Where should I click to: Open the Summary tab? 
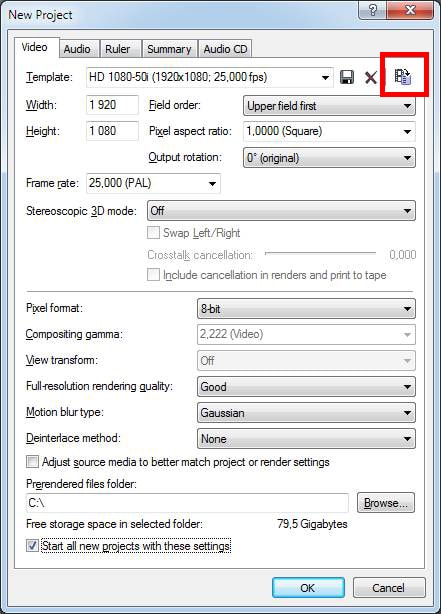[x=169, y=49]
